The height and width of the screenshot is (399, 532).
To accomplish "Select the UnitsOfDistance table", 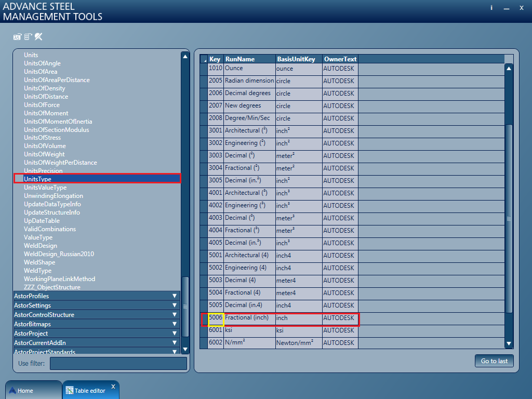I will 46,96.
